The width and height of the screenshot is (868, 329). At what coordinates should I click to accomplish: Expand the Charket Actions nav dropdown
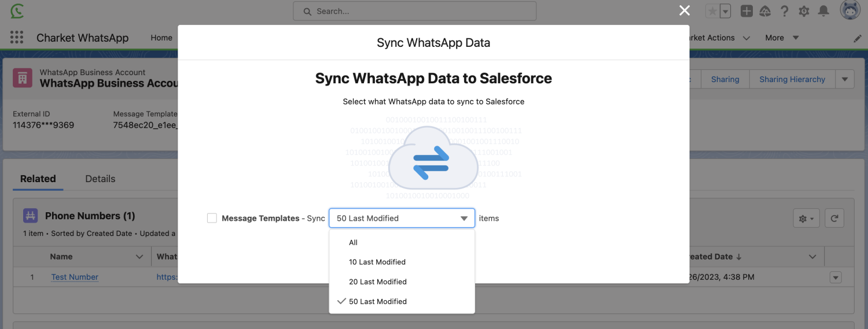pos(746,38)
